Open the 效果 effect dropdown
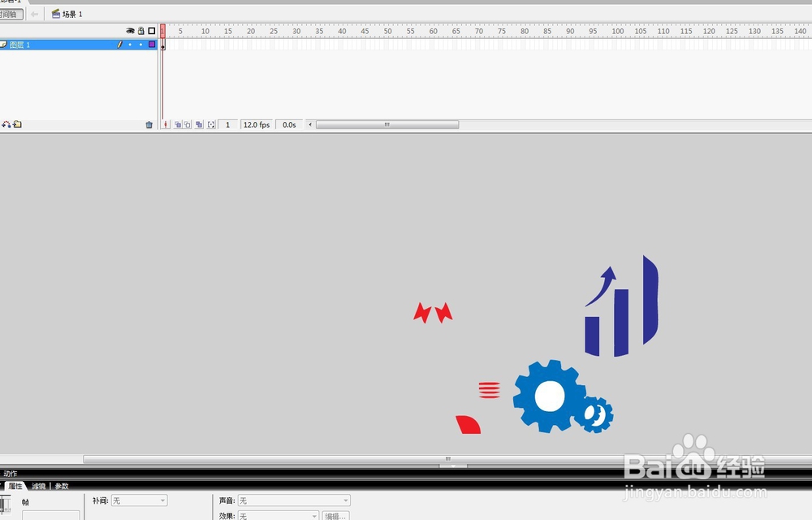Screen dimensions: 812x520 click(x=278, y=516)
